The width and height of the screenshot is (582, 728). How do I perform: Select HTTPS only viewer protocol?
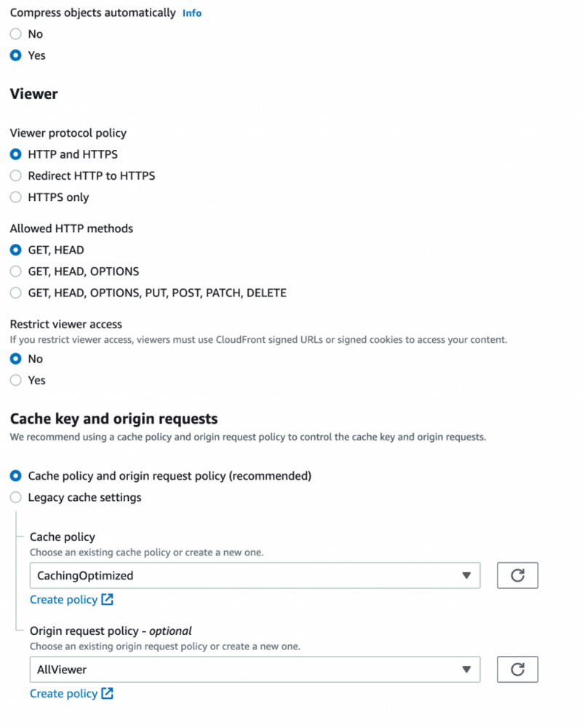click(16, 197)
